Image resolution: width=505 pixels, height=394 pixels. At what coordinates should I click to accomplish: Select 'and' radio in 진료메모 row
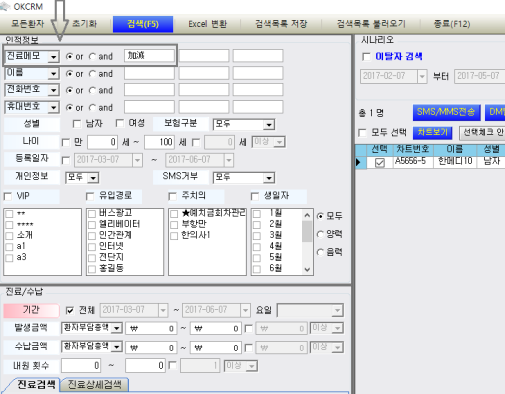pyautogui.click(x=92, y=57)
